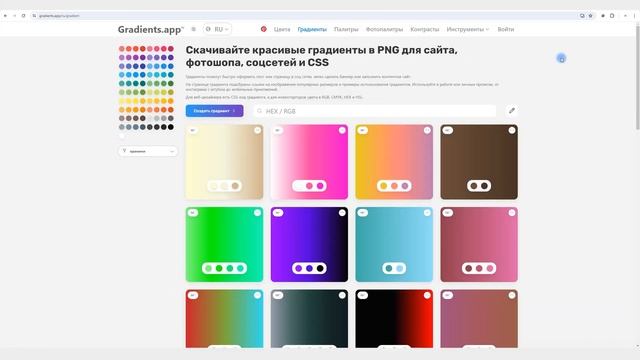Viewport: 640px width, 360px height.
Task: Click the angle badge on the purple-to-black card
Action: (x=278, y=213)
